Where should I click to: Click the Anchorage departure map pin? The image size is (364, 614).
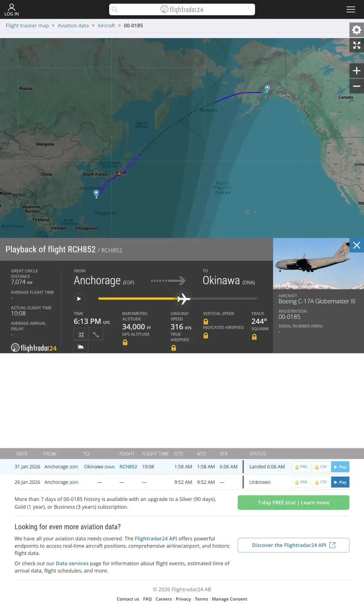click(x=267, y=88)
